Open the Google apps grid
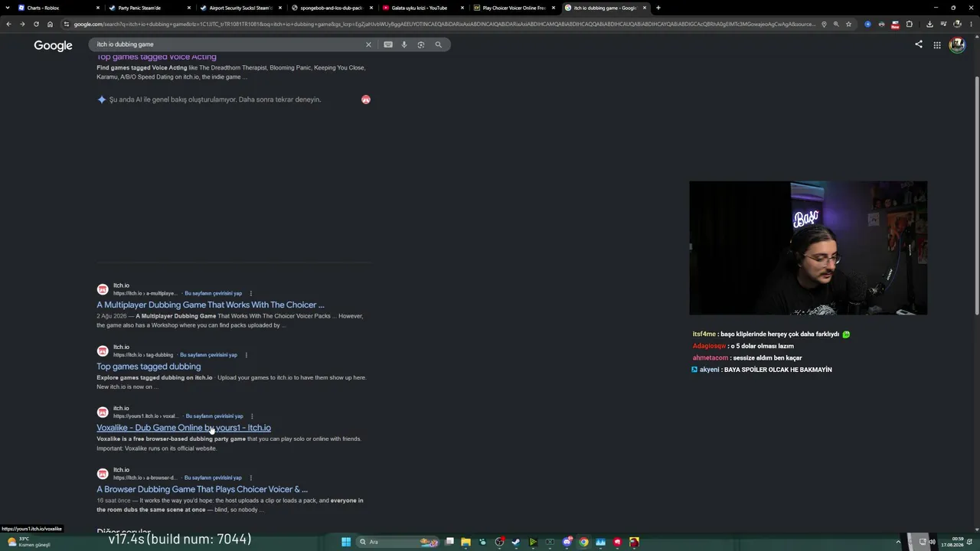This screenshot has width=980, height=551. [x=937, y=45]
